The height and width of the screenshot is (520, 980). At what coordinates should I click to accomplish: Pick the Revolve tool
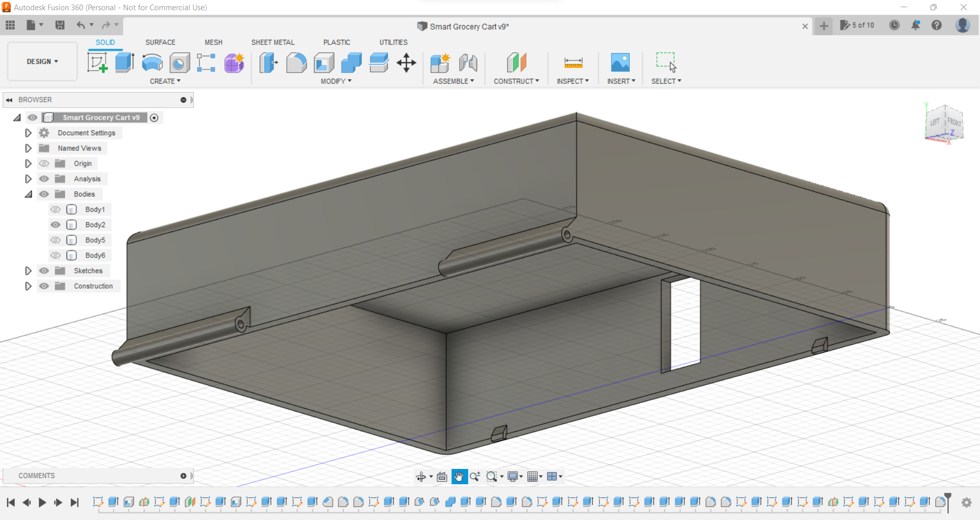152,63
